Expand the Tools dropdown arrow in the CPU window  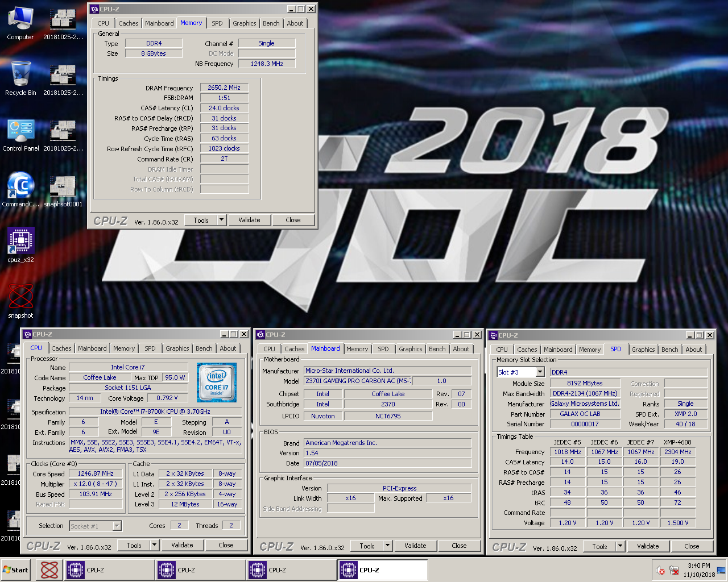pos(154,545)
